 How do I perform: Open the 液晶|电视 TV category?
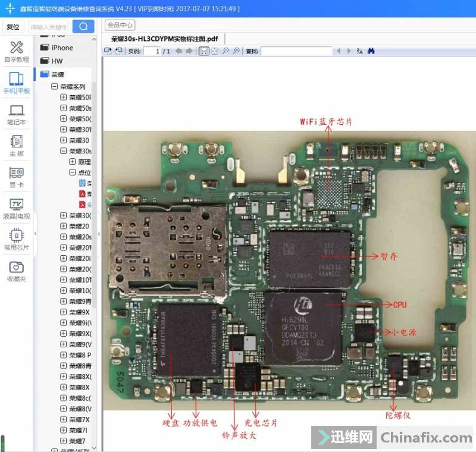point(16,209)
